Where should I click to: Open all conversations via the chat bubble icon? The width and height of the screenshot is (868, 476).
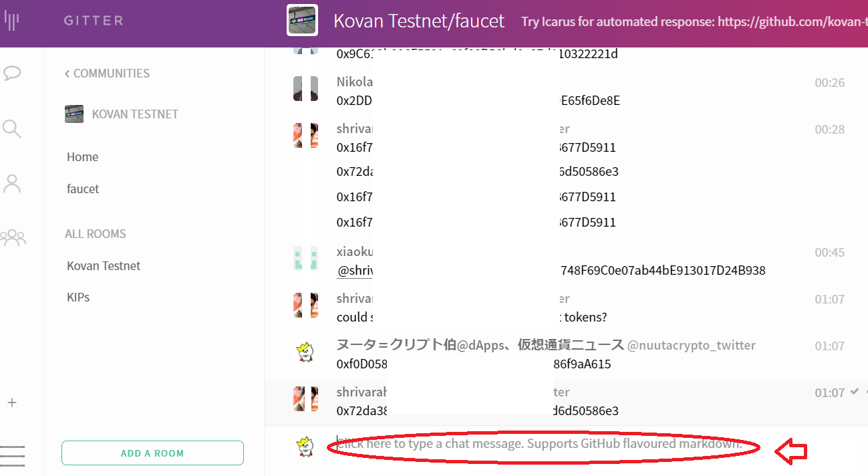click(12, 73)
